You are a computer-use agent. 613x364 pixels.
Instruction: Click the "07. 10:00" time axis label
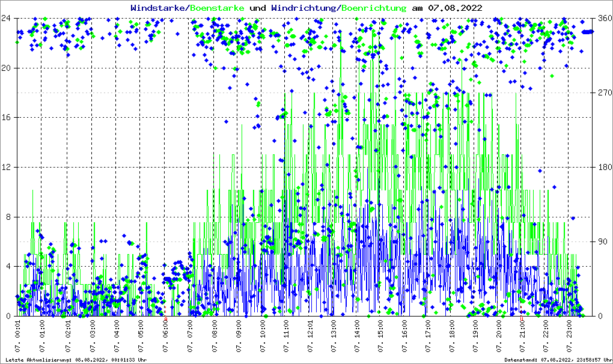(x=262, y=336)
